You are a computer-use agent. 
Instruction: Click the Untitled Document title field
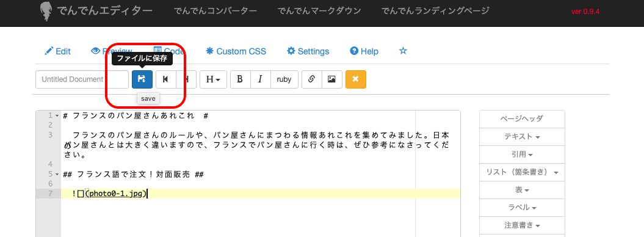click(x=82, y=79)
